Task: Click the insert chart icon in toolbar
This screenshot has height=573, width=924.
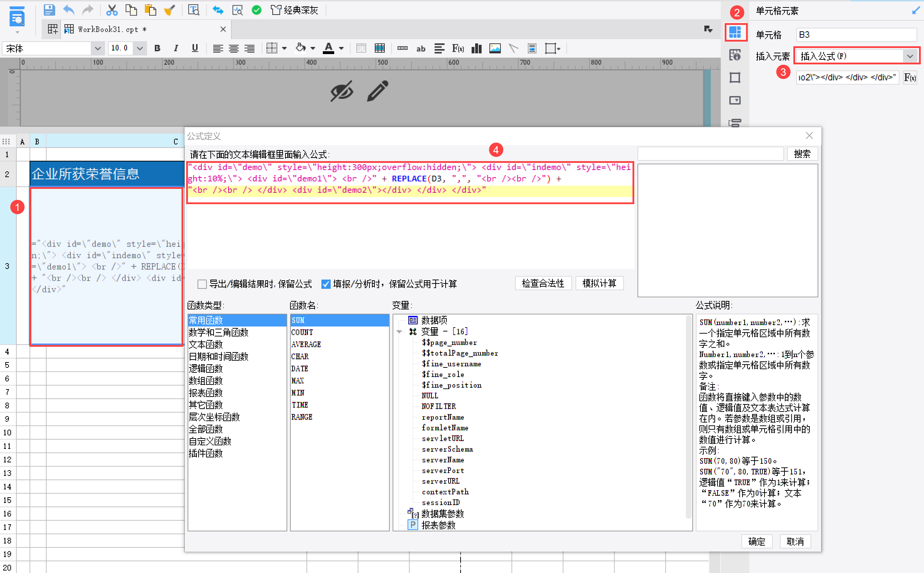Action: coord(476,48)
